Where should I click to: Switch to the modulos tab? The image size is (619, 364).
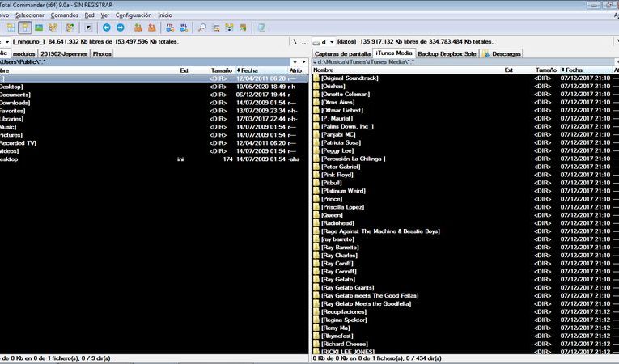pyautogui.click(x=23, y=53)
